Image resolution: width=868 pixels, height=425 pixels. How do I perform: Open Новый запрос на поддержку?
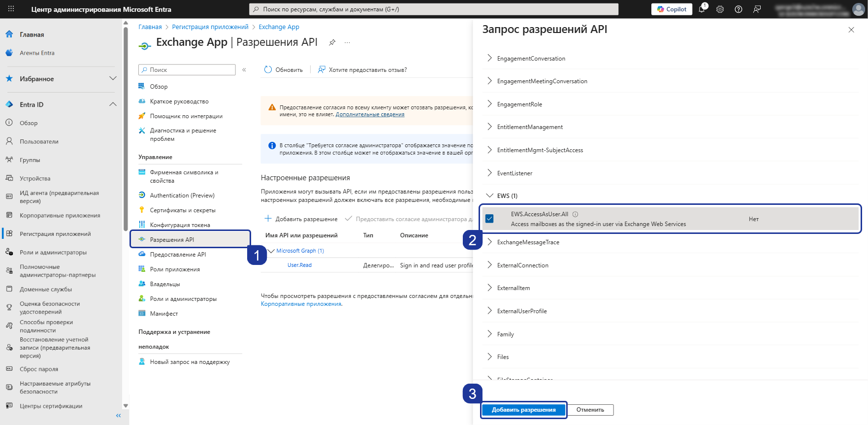click(190, 362)
